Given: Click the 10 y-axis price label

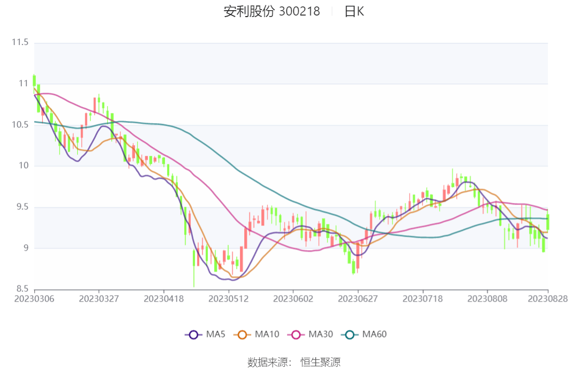Looking at the screenshot, I should (x=24, y=166).
